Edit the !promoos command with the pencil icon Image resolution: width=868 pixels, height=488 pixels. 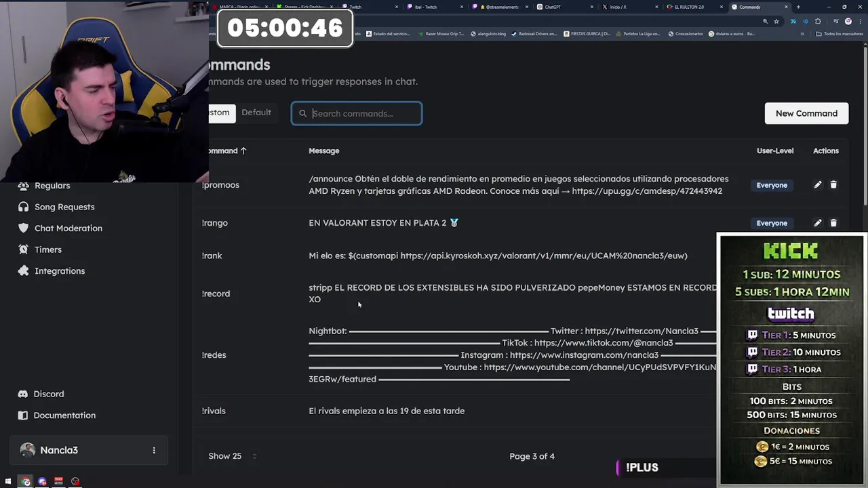point(818,185)
